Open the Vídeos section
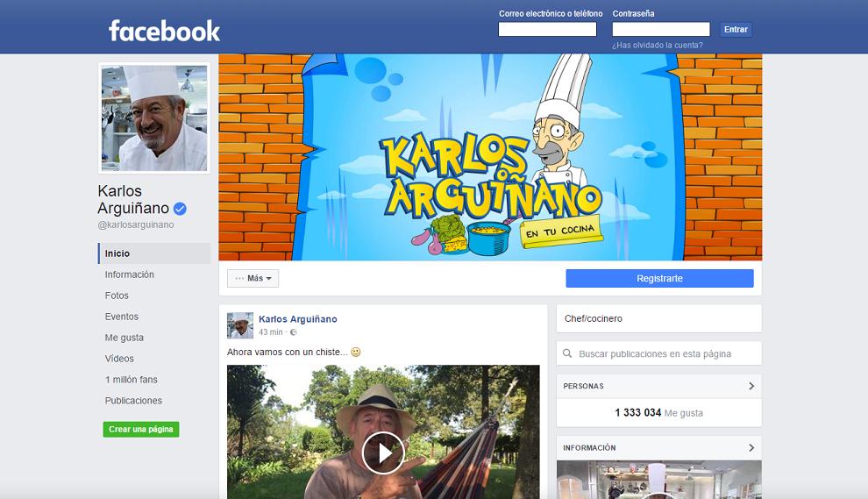868x499 pixels. point(119,359)
